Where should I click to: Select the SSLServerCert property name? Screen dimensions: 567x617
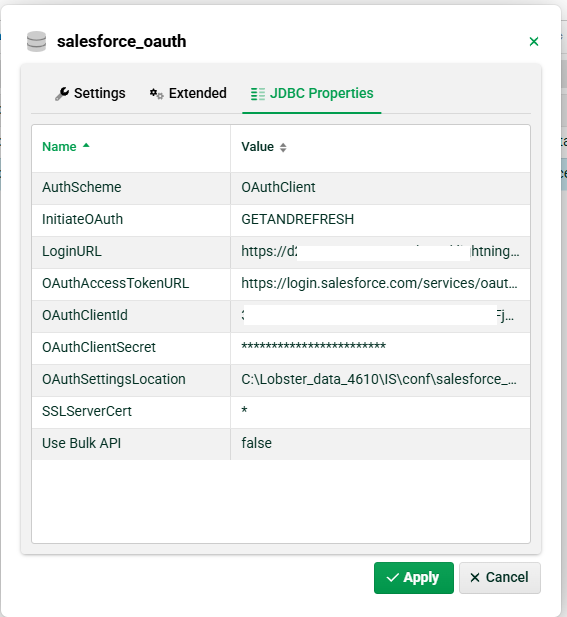pyautogui.click(x=87, y=411)
